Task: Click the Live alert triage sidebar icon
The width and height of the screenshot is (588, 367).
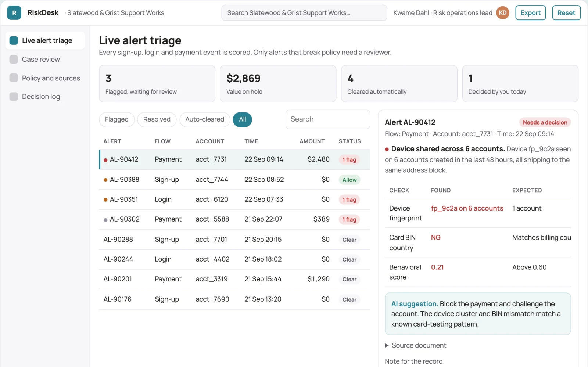Action: [x=14, y=40]
